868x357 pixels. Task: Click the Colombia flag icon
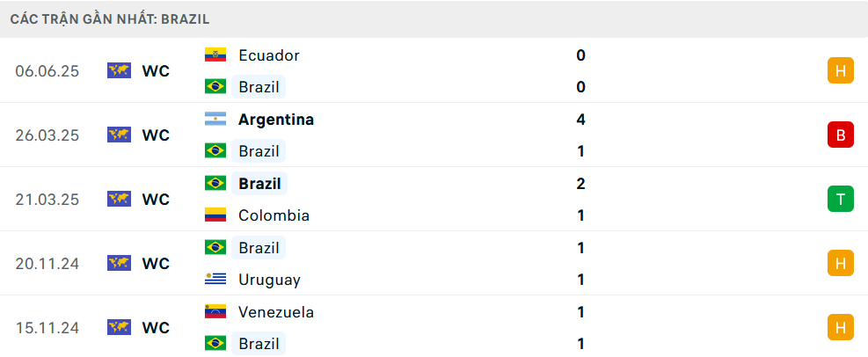coord(215,215)
